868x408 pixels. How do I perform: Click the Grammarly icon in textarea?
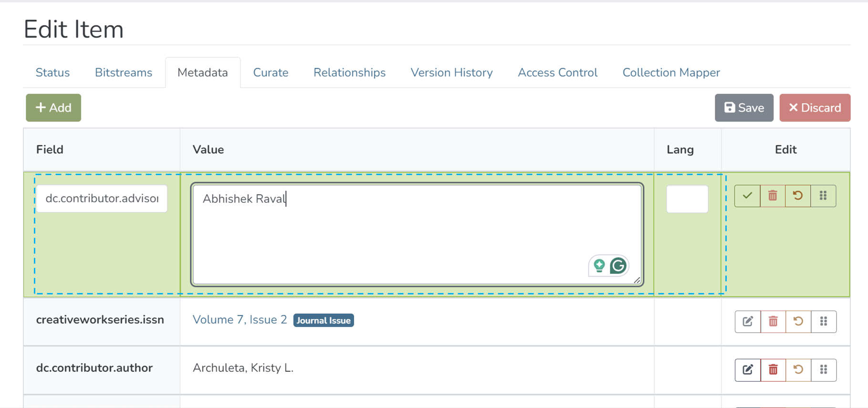click(x=618, y=266)
